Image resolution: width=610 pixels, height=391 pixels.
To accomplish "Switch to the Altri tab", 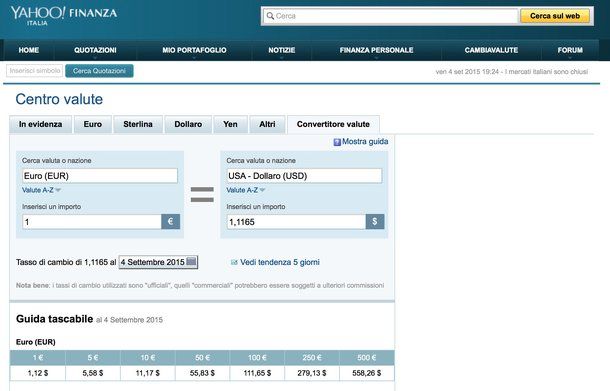I will (267, 124).
